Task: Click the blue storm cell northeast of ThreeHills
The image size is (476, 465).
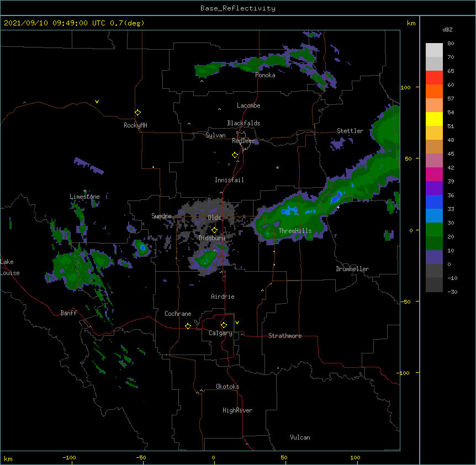Action: pyautogui.click(x=336, y=197)
